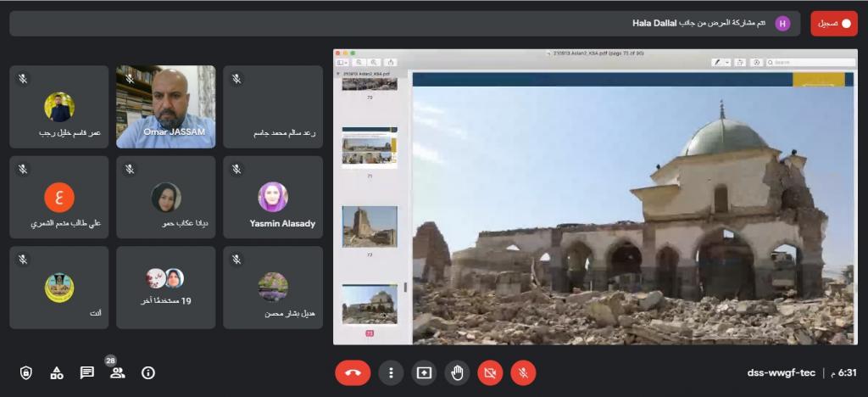868x397 pixels.
Task: Open the host controls shield icon
Action: click(25, 372)
